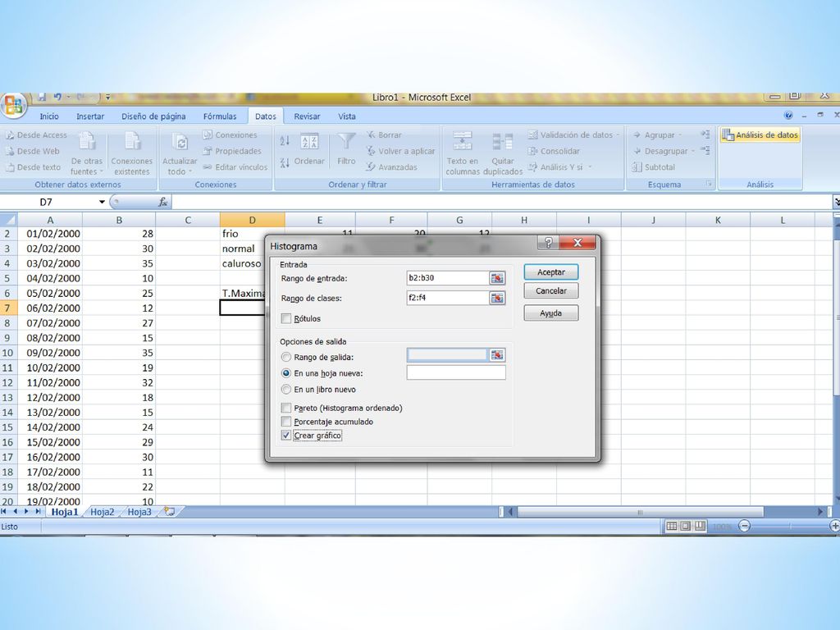Open the Ordenar sort dialog

point(309,150)
